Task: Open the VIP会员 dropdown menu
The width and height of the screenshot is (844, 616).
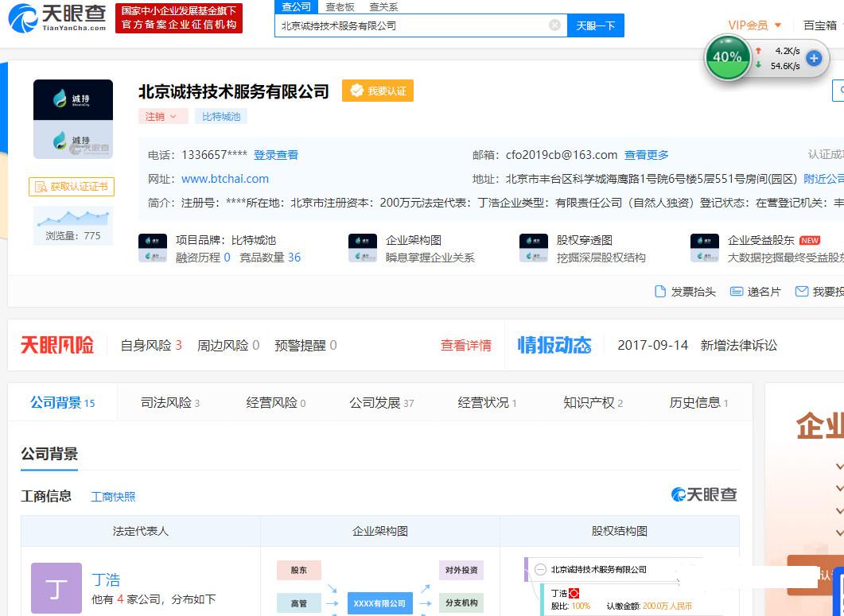Action: point(755,25)
